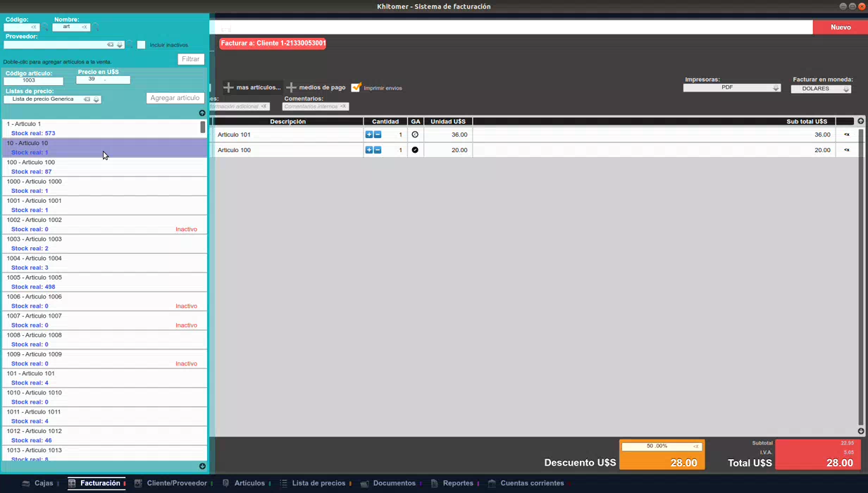Image resolution: width=868 pixels, height=493 pixels.
Task: Decrease quantity of Articulo 100 with blue minus
Action: click(378, 150)
